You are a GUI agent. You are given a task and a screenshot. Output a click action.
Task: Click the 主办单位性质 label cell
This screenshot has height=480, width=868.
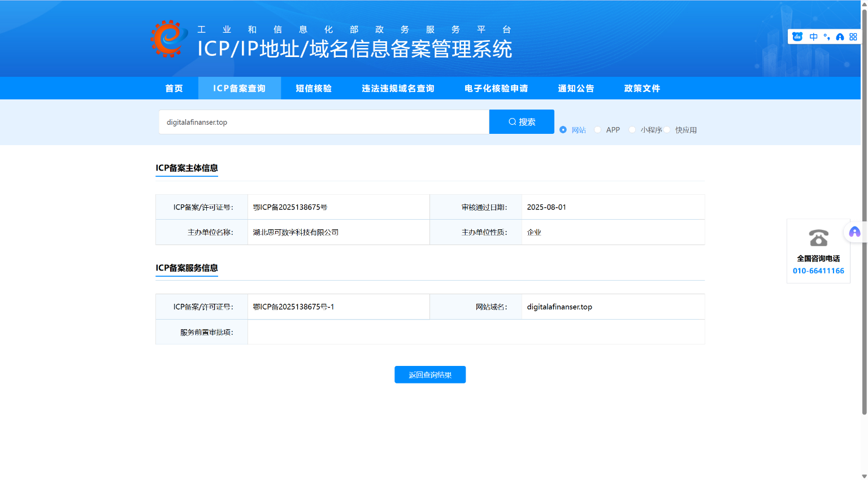point(476,232)
